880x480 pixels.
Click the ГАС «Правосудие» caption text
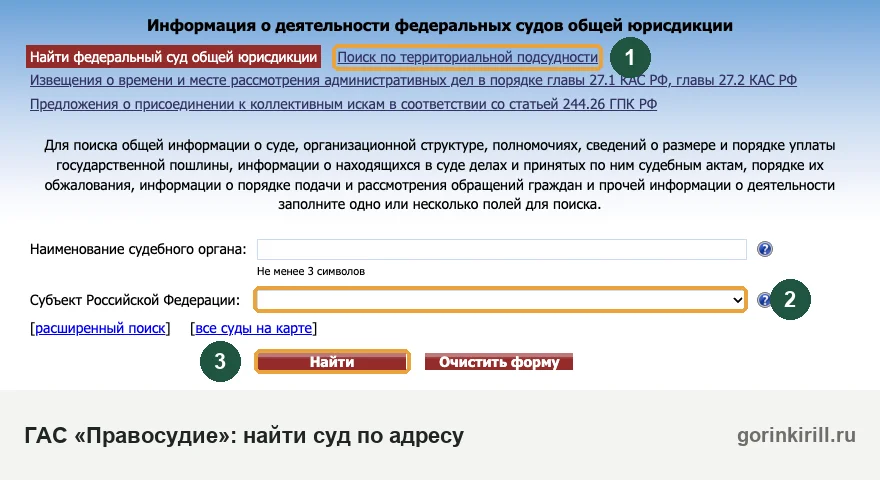pos(244,436)
